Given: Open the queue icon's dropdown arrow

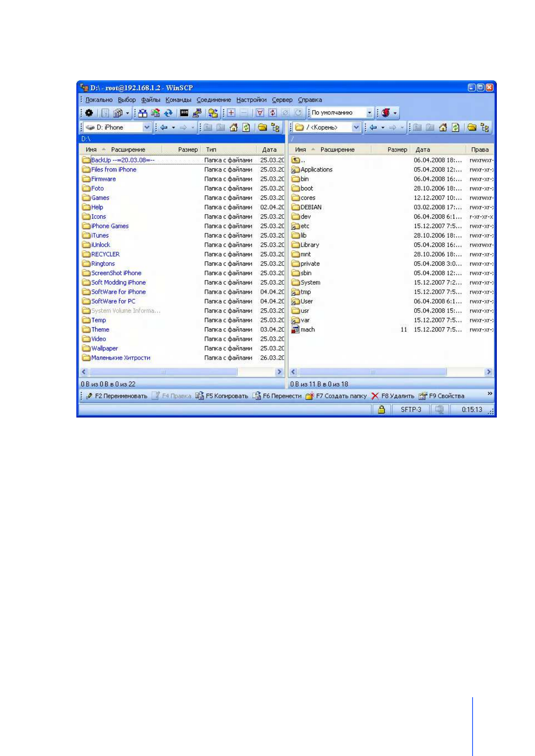Looking at the screenshot, I should 128,113.
